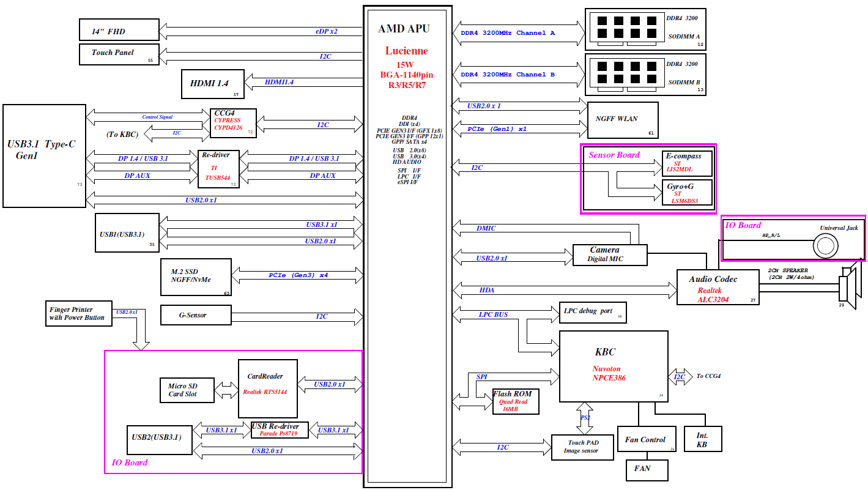Screen dimensions: 868x490
Task: Select the HDMI 1.4 connector block
Action: [x=213, y=84]
